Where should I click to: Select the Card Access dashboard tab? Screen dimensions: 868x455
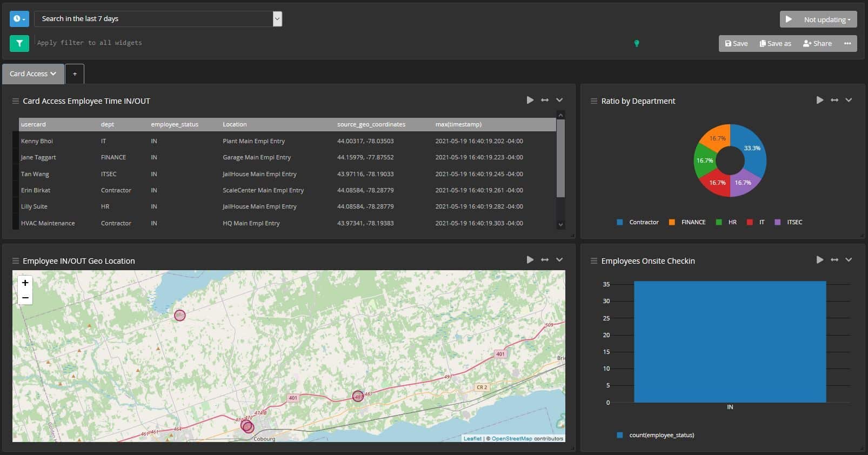[32, 73]
